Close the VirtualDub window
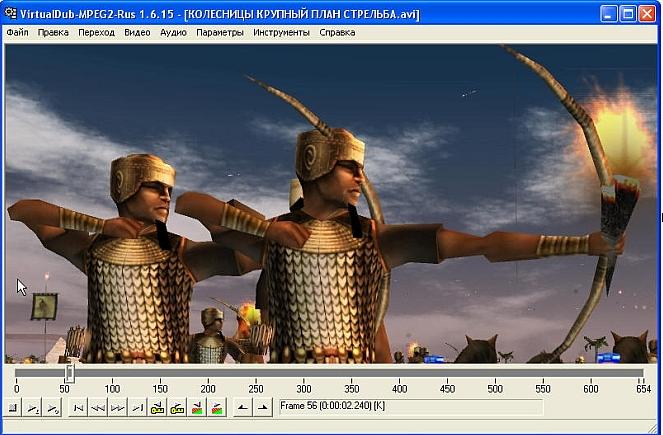This screenshot has height=435, width=663. tap(647, 14)
